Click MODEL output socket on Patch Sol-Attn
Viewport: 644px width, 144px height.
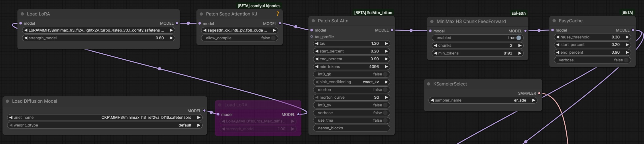(392, 30)
